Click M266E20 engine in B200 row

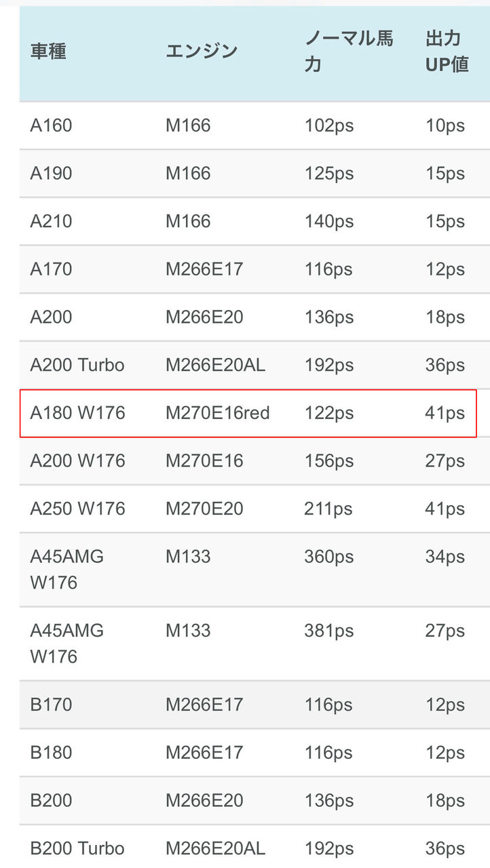tap(204, 800)
